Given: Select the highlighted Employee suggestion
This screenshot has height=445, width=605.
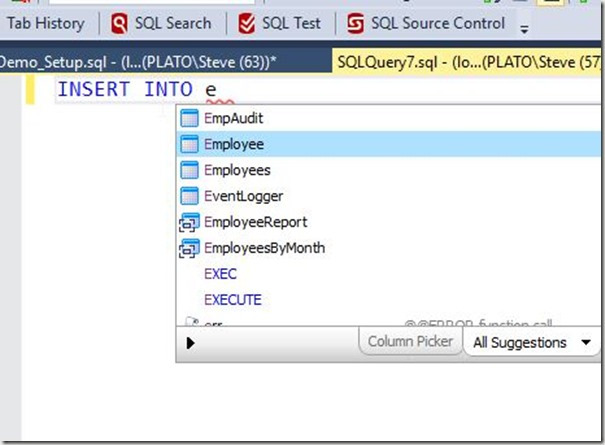Looking at the screenshot, I should (x=389, y=144).
